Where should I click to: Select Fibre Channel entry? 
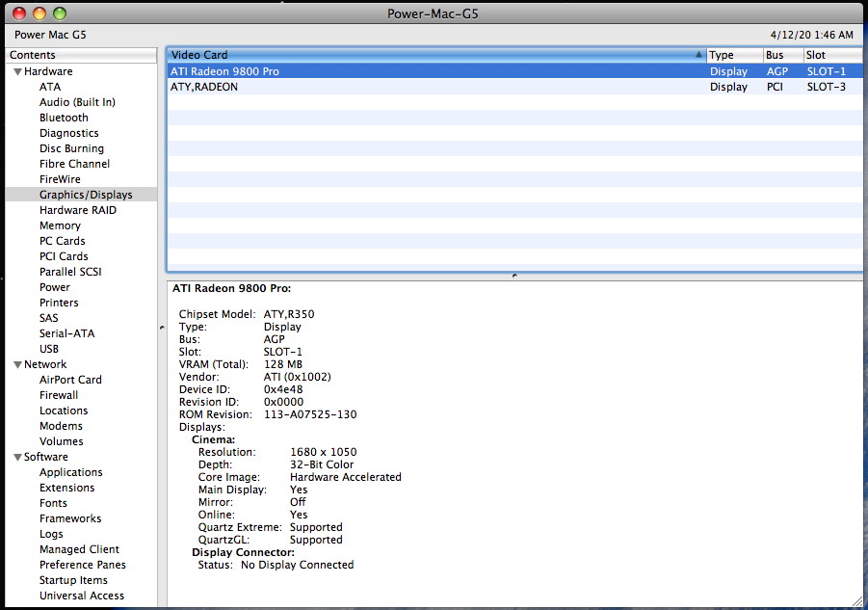point(74,164)
